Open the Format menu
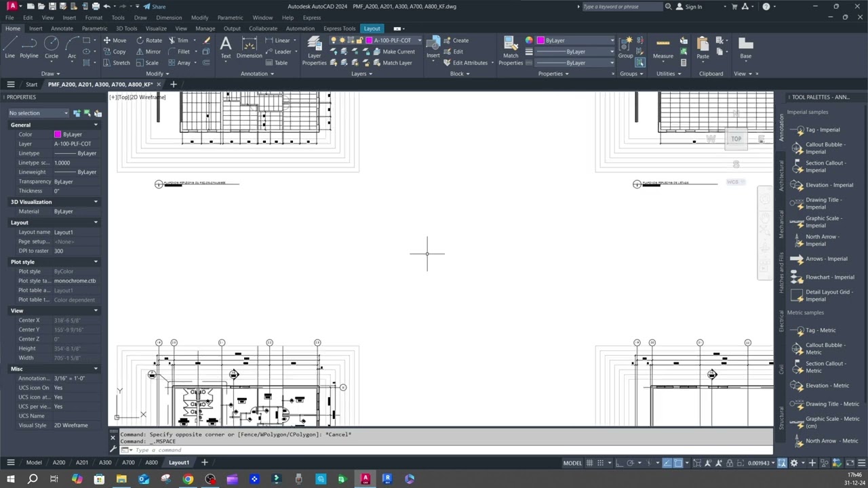 (x=94, y=18)
